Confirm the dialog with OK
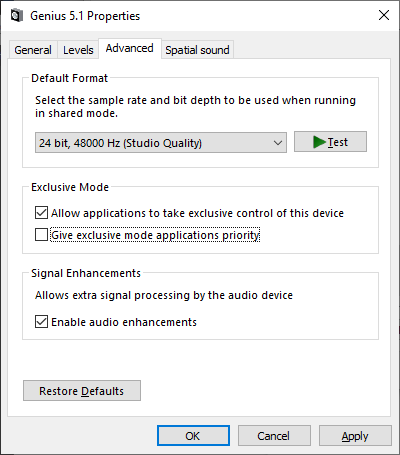400x455 pixels. pyautogui.click(x=193, y=436)
